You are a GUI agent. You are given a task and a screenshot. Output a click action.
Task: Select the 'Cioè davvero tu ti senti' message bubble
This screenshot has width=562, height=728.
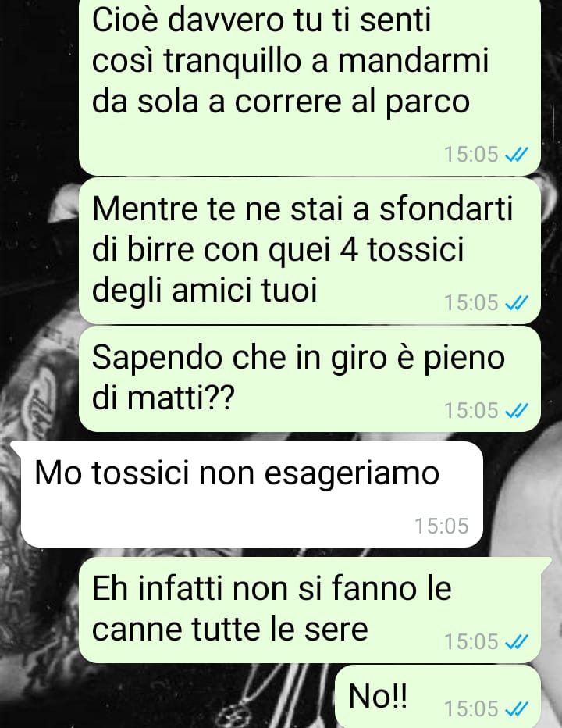(x=310, y=87)
